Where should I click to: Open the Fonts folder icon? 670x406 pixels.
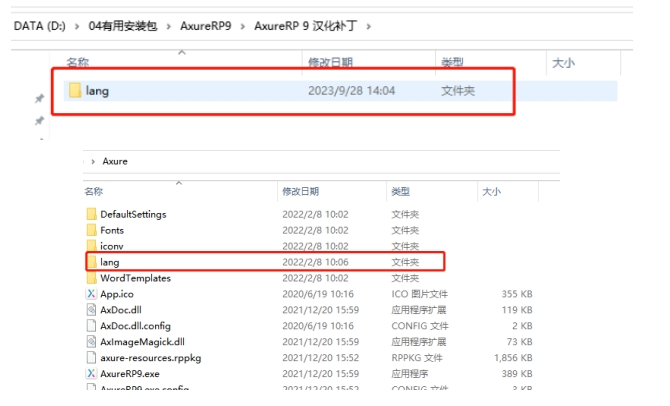pos(91,230)
